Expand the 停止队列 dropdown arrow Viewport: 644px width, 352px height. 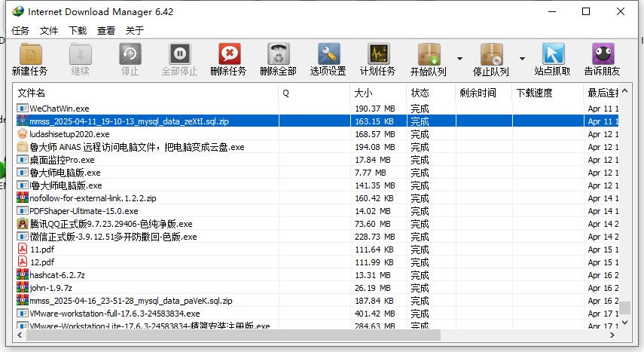click(x=522, y=59)
